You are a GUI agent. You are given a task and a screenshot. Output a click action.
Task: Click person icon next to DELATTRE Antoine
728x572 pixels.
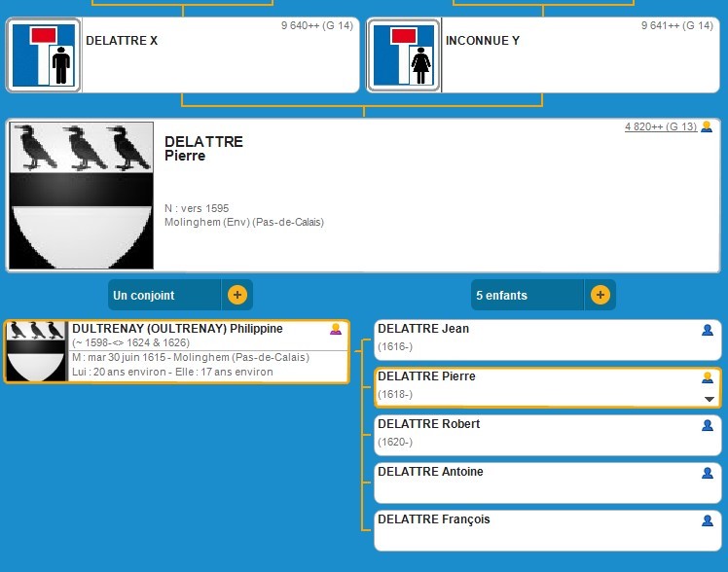[708, 474]
